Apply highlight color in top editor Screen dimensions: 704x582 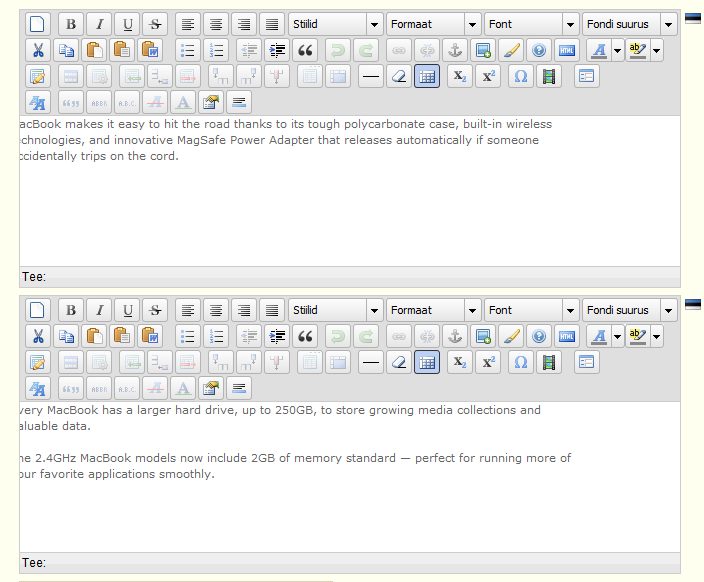coord(638,50)
